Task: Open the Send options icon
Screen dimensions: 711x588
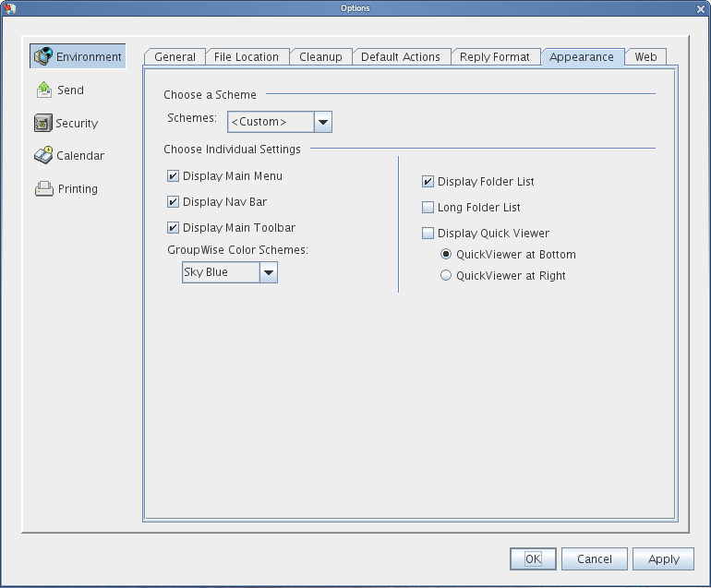Action: click(x=44, y=90)
